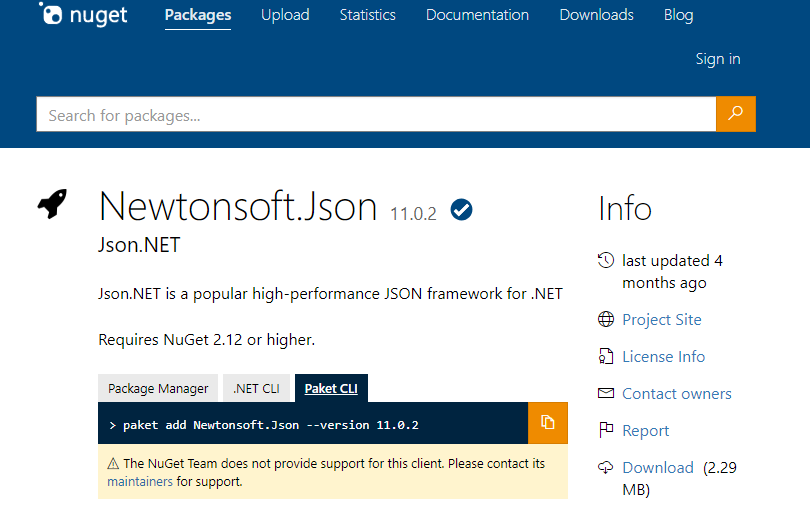Click the Newtonsoft.Json package title
Viewport: 810px width, 522px height.
[x=238, y=207]
